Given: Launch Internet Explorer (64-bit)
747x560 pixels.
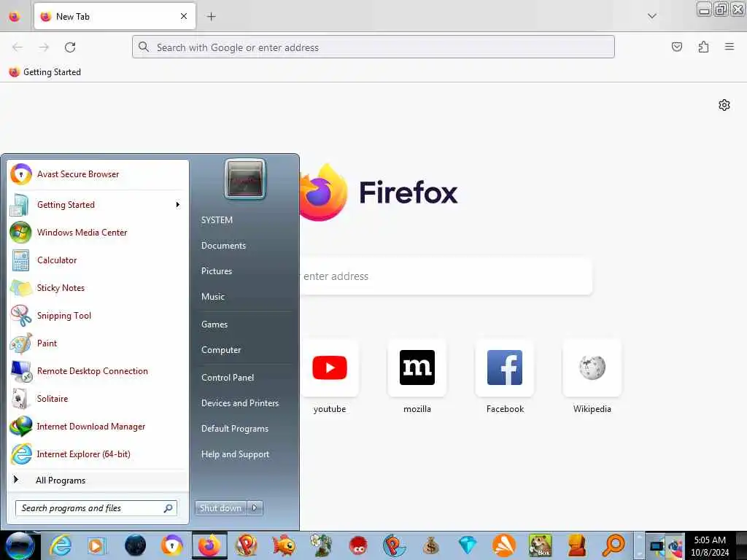Looking at the screenshot, I should point(98,454).
